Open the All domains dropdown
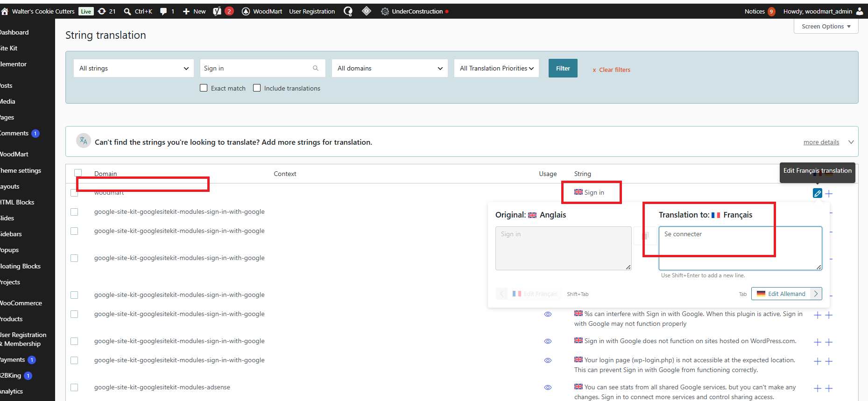Viewport: 868px width, 401px height. click(390, 68)
